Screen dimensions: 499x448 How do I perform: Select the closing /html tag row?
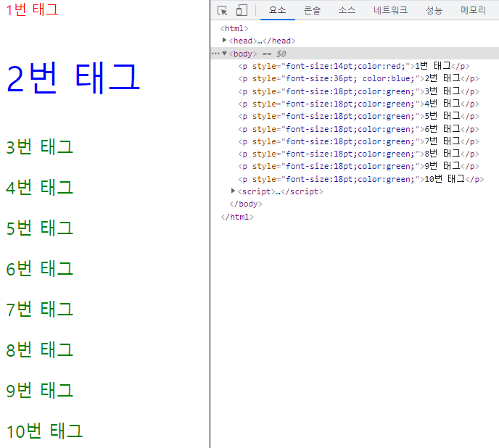coord(237,217)
